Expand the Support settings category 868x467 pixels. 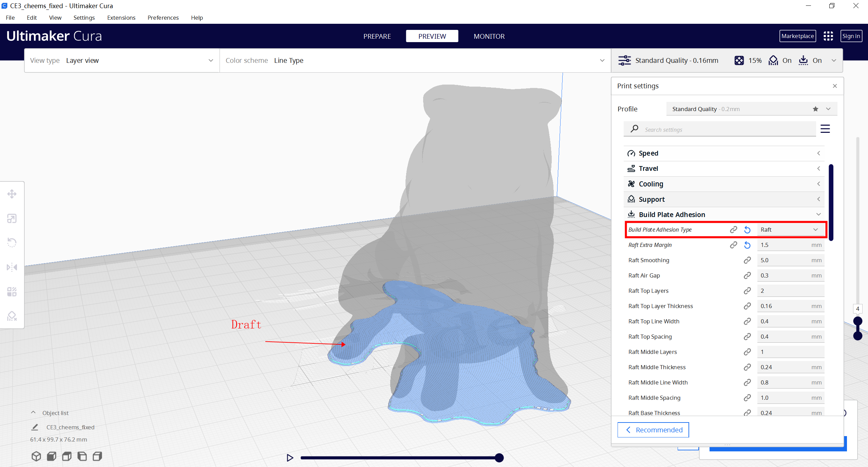724,199
